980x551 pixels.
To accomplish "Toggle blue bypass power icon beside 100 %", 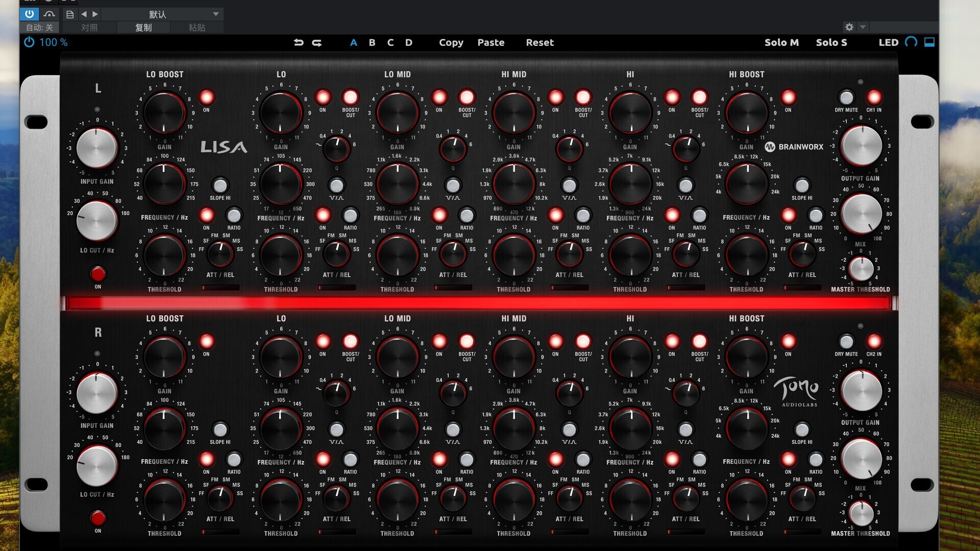I will click(29, 42).
